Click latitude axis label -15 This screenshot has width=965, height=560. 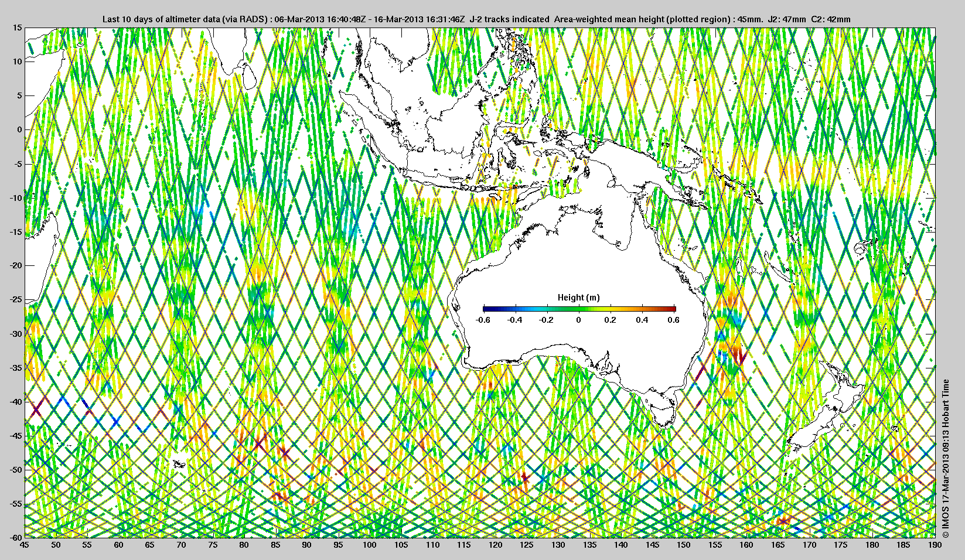pos(16,232)
